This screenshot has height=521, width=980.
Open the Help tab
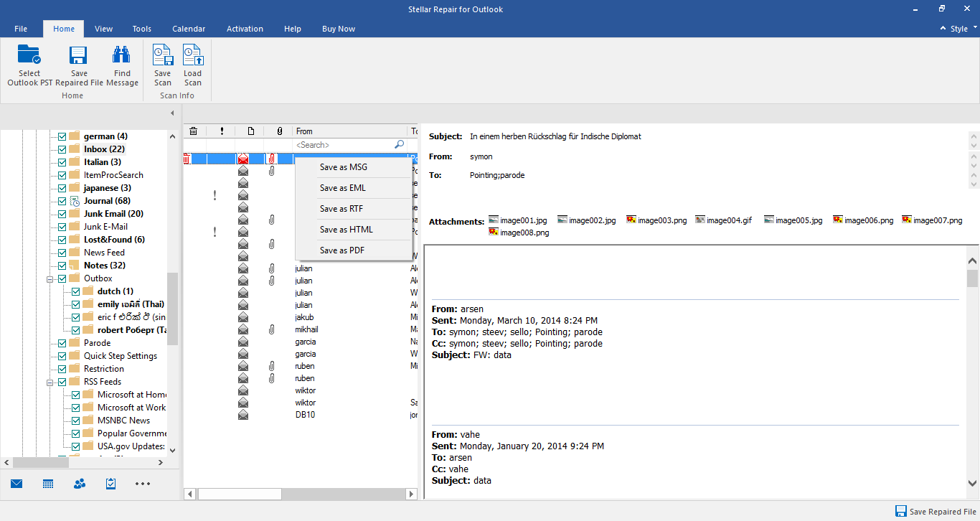click(293, 29)
